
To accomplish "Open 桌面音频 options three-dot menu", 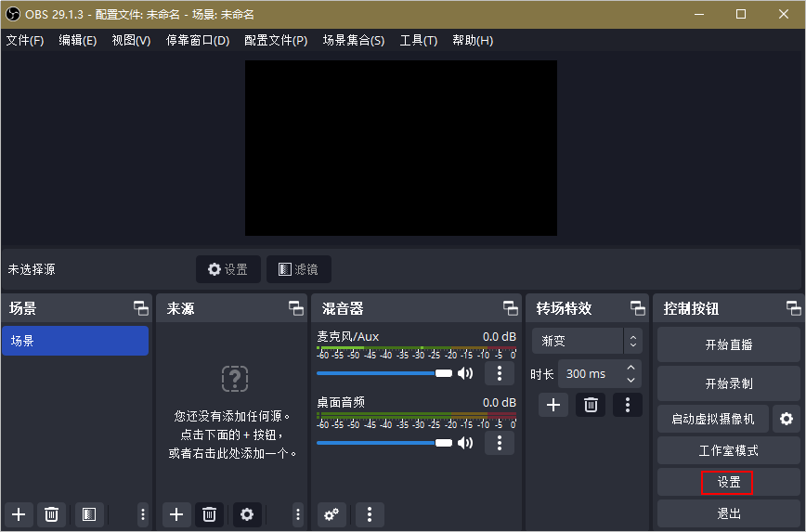I will 500,443.
